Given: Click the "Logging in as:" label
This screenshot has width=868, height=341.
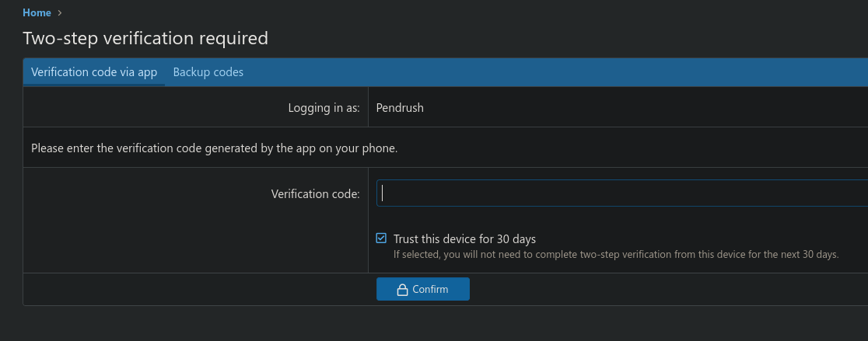Looking at the screenshot, I should [x=324, y=108].
